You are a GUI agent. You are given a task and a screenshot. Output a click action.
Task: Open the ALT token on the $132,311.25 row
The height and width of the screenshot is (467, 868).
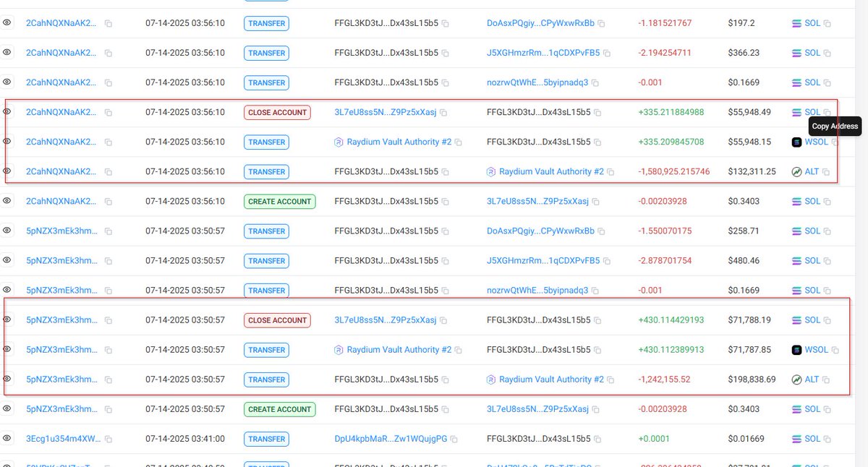(812, 171)
